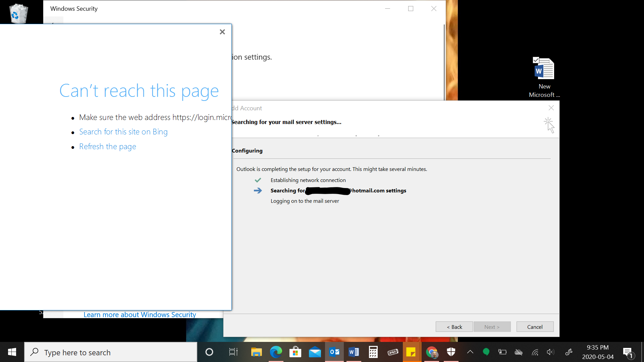Image resolution: width=644 pixels, height=362 pixels.
Task: Click the Can't reach this page heading
Action: tap(139, 91)
